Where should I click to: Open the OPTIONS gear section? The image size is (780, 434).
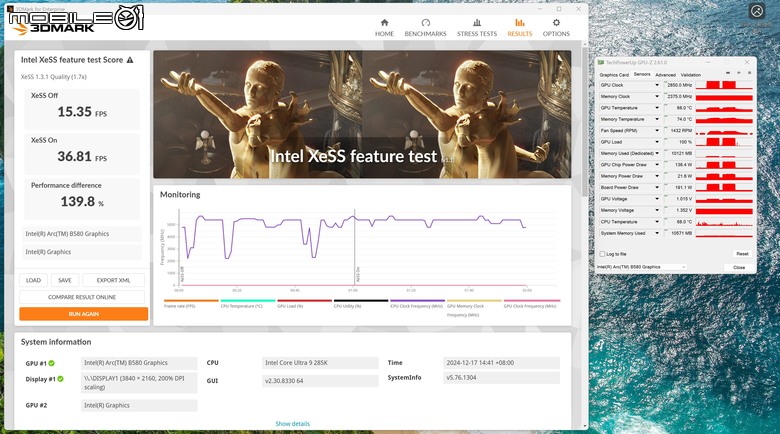click(556, 28)
